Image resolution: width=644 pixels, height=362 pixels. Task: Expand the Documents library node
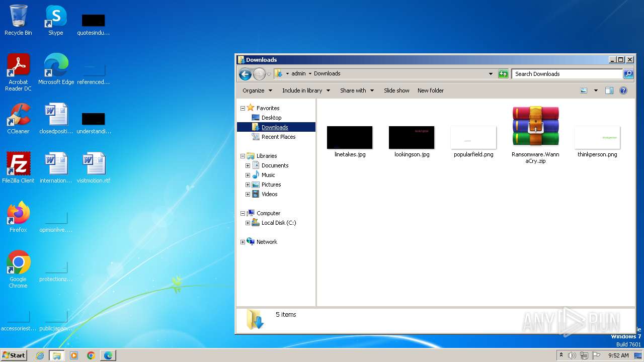click(x=248, y=165)
